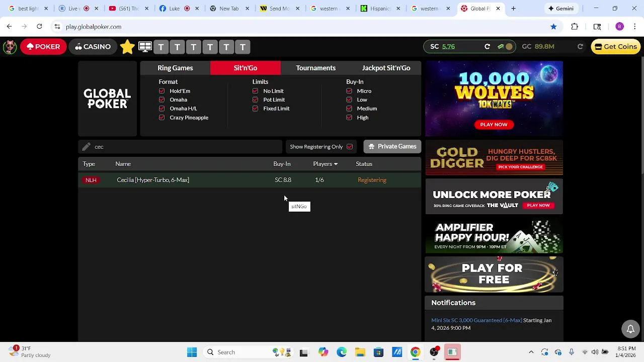This screenshot has height=362, width=644.
Task: Switch to the Casino section
Action: click(93, 47)
